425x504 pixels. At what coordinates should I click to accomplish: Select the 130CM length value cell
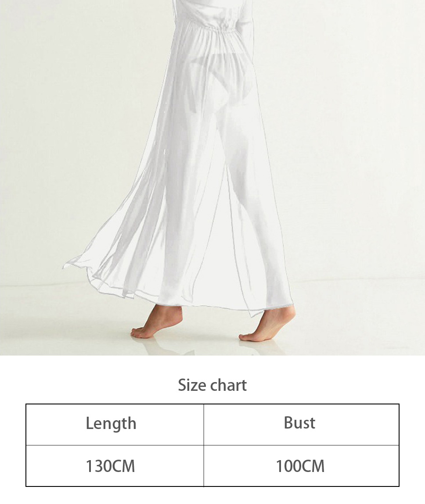(x=115, y=466)
